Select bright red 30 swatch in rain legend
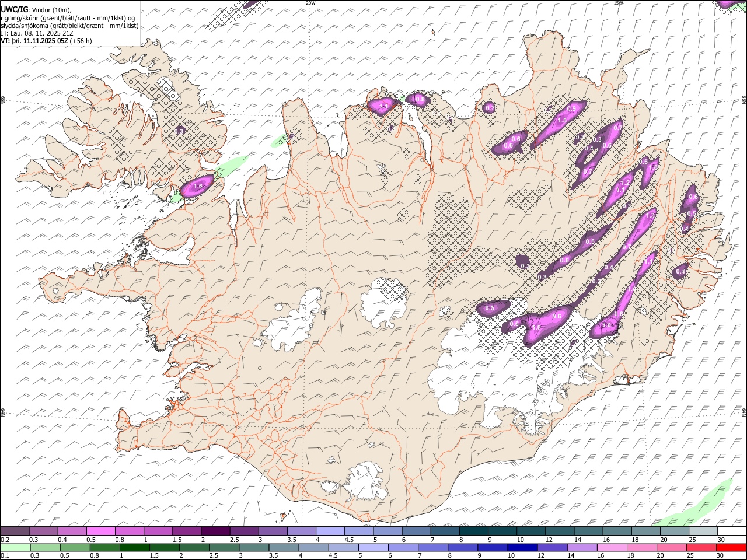 point(731,548)
